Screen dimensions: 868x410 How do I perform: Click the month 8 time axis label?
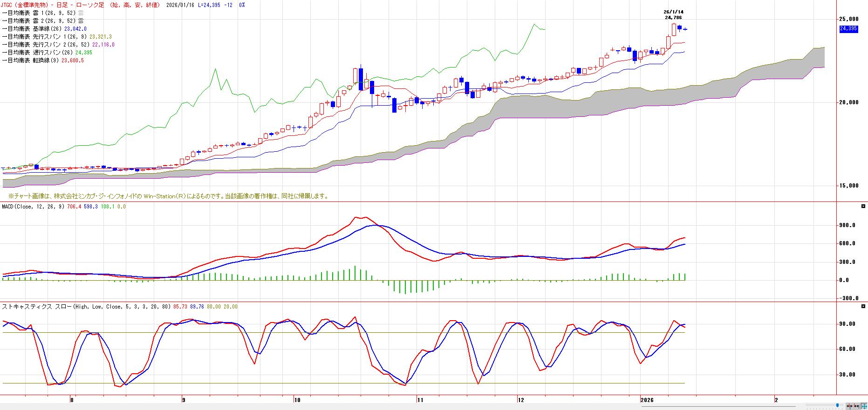(72, 400)
